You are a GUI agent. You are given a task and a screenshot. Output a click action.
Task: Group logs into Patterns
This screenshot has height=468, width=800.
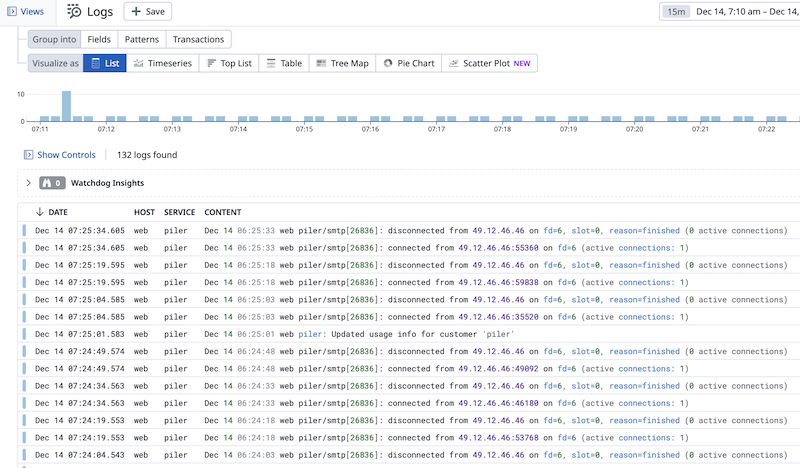[141, 39]
